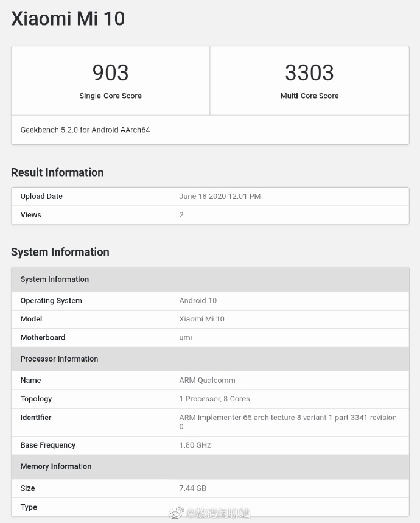Click the June 18 2020 upload date value
420x523 pixels.
coord(220,196)
